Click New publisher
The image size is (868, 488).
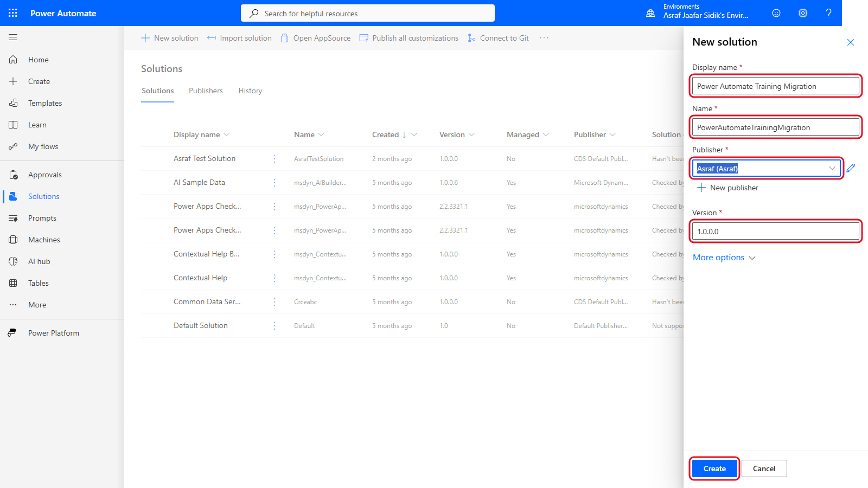pyautogui.click(x=727, y=188)
